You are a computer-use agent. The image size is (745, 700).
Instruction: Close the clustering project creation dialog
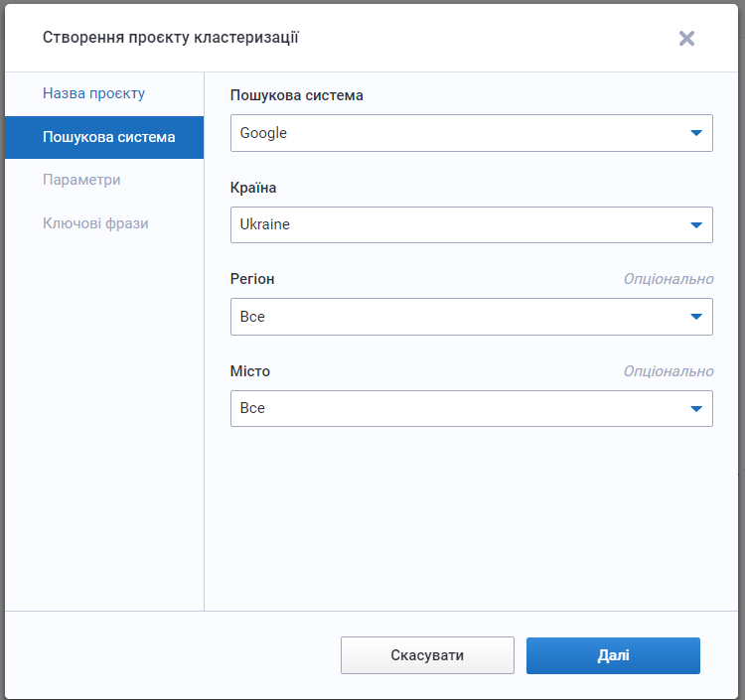[x=686, y=39]
